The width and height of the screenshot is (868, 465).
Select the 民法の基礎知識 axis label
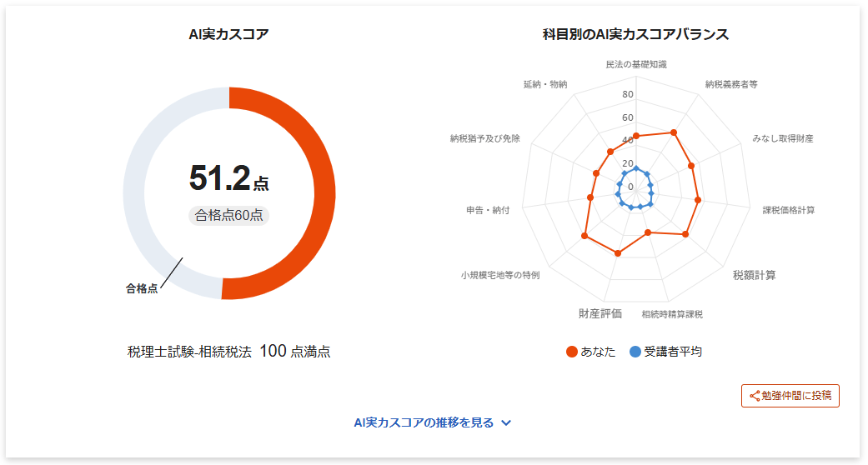(x=636, y=63)
